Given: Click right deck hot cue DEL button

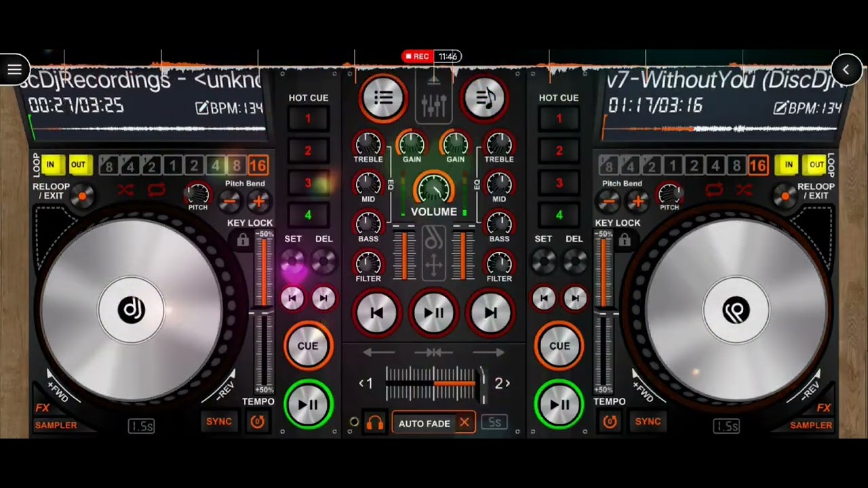Looking at the screenshot, I should [x=575, y=261].
